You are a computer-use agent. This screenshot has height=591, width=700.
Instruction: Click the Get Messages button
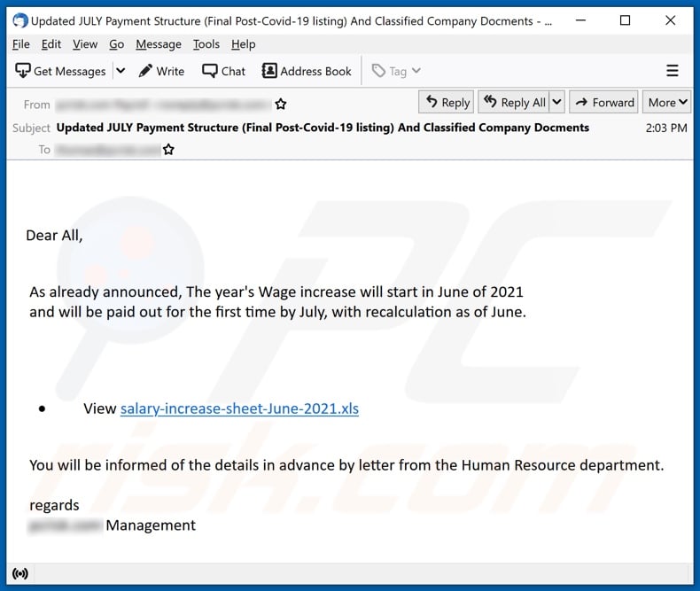pos(60,71)
